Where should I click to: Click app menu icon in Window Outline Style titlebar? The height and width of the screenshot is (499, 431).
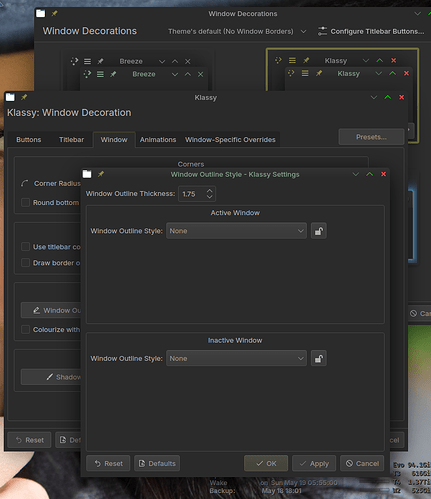tap(87, 174)
